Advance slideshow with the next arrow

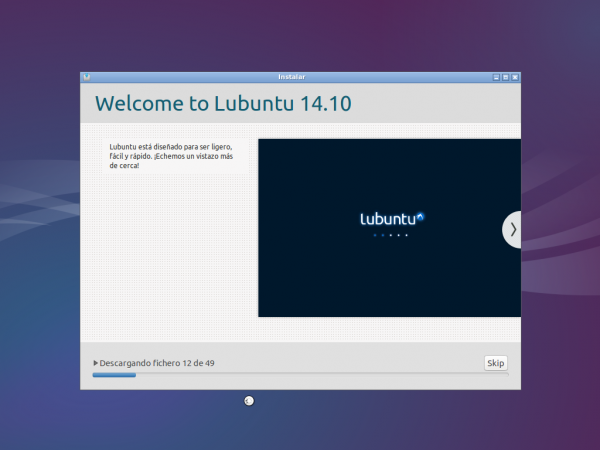point(512,230)
